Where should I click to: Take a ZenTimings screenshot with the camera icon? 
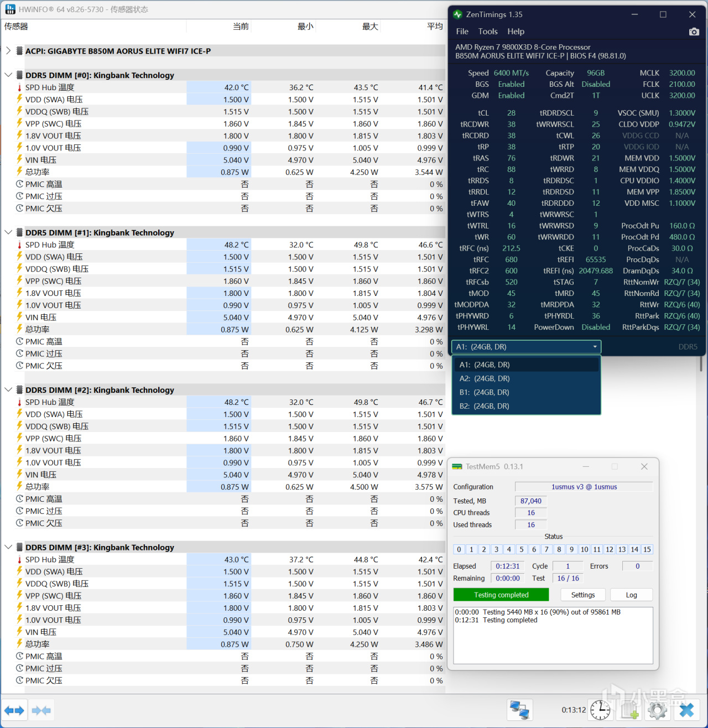pyautogui.click(x=694, y=32)
